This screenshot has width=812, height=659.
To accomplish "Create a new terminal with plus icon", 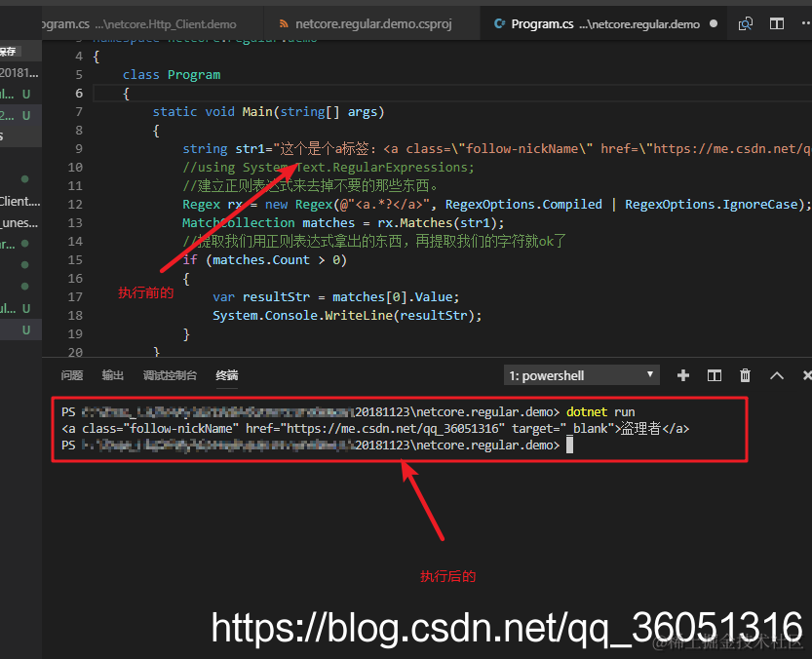I will tap(683, 375).
